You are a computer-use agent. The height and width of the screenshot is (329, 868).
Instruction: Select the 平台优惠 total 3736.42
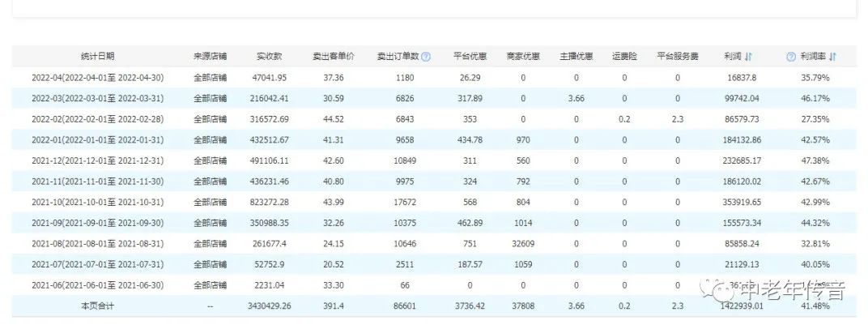tap(470, 305)
